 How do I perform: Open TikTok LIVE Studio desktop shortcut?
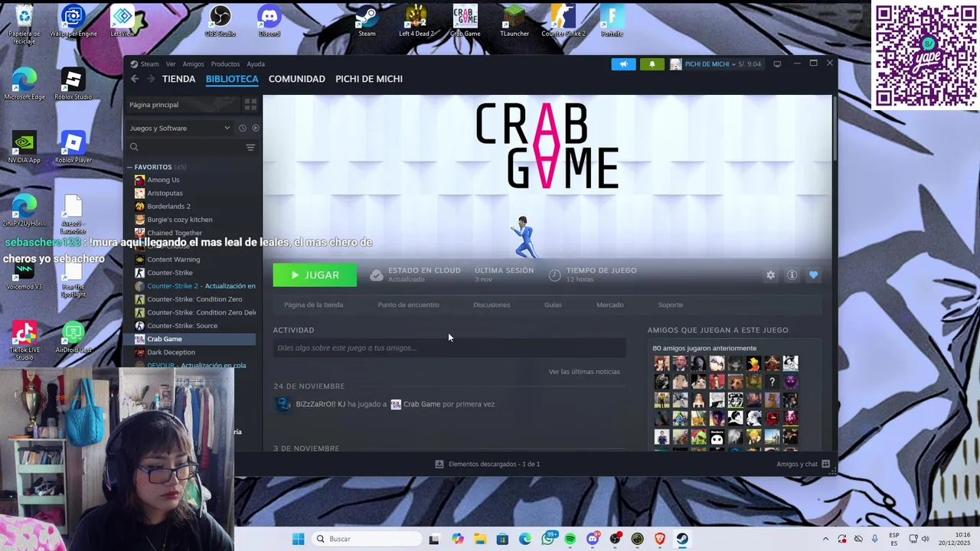point(24,341)
